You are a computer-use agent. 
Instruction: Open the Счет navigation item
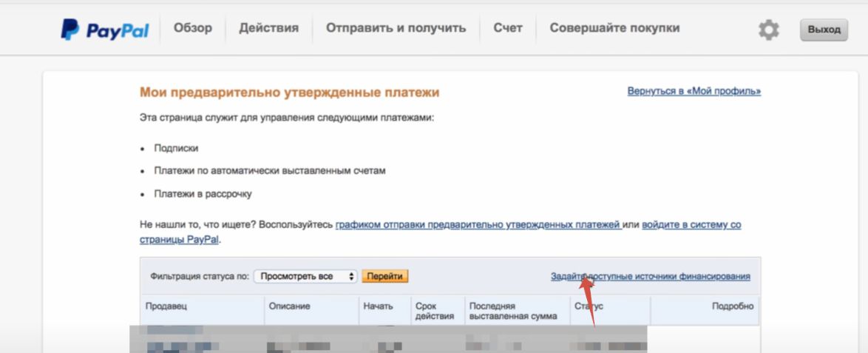pyautogui.click(x=507, y=28)
